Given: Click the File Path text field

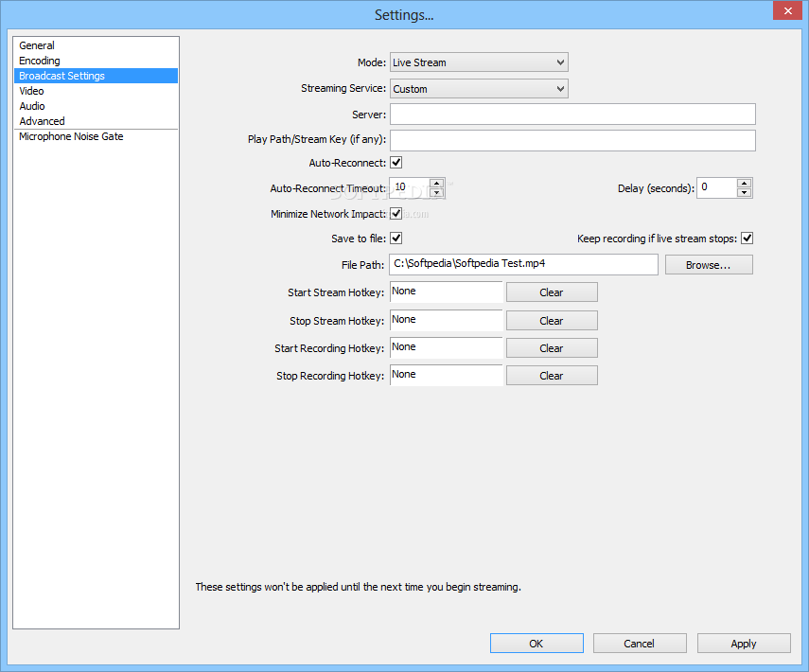Looking at the screenshot, I should 523,264.
